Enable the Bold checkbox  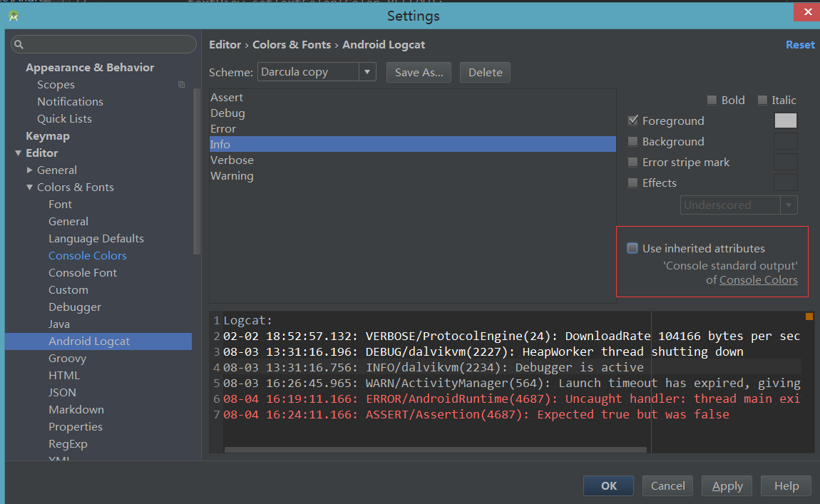711,100
